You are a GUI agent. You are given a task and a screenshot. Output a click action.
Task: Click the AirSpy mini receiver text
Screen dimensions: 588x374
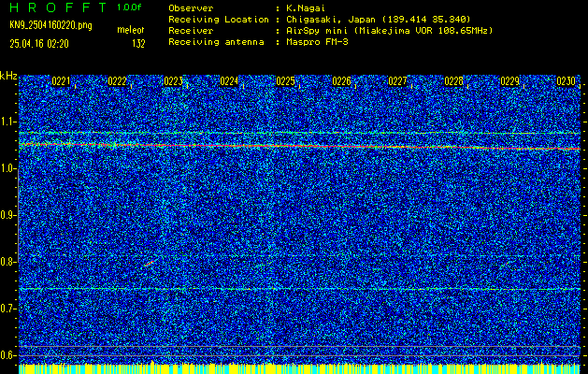[389, 31]
